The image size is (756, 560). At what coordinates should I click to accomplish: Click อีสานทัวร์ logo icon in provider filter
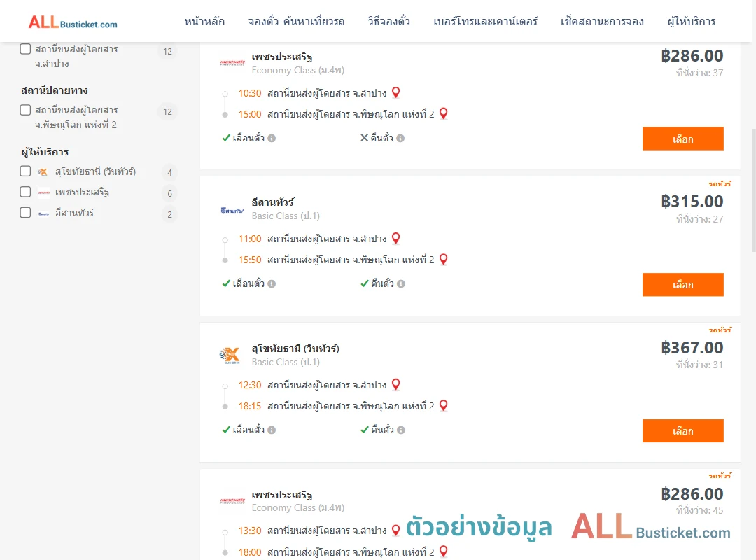[44, 213]
